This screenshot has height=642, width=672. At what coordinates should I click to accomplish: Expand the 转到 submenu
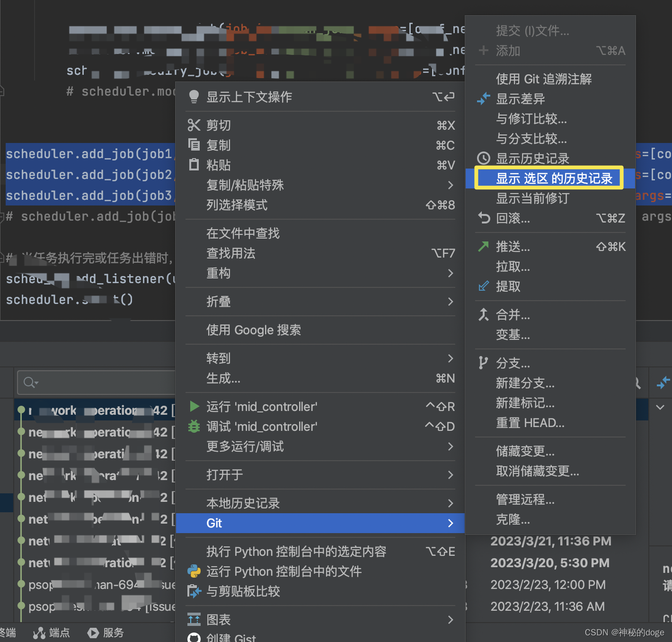coord(450,358)
